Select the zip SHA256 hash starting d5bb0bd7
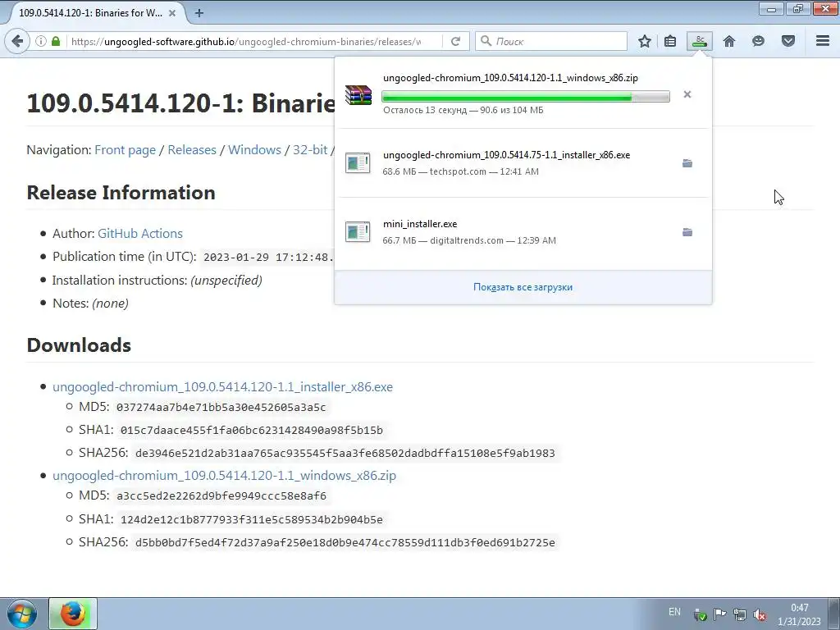This screenshot has width=840, height=630. pos(345,543)
